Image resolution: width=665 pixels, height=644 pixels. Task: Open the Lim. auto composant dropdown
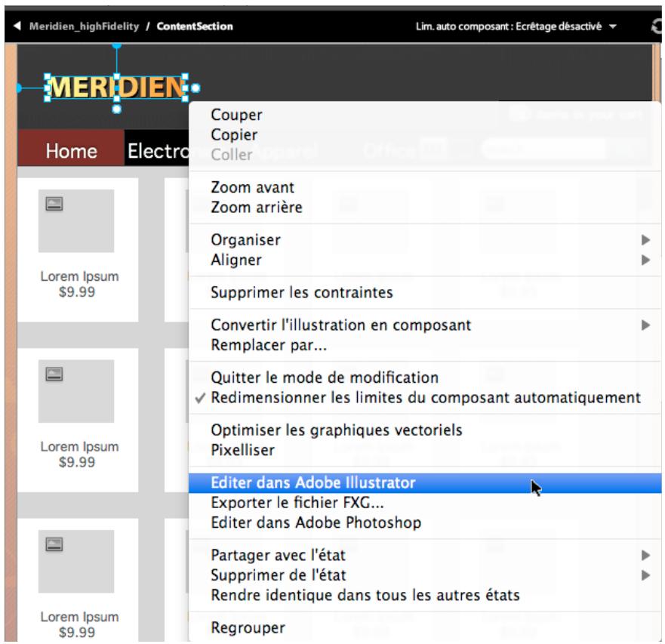[x=516, y=26]
